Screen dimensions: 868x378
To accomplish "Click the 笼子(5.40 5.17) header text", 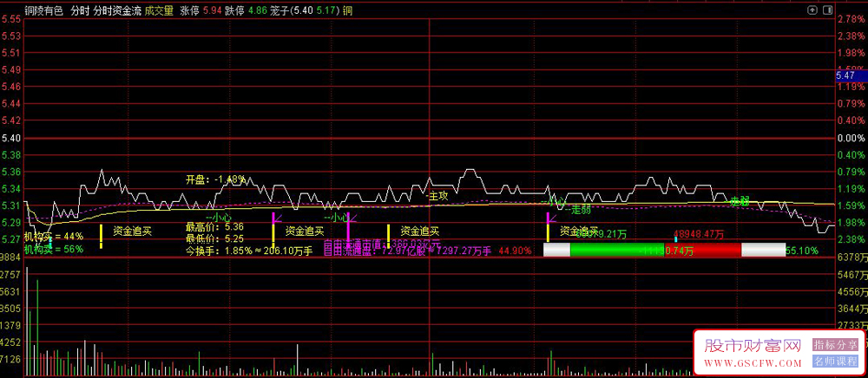I will pyautogui.click(x=304, y=10).
